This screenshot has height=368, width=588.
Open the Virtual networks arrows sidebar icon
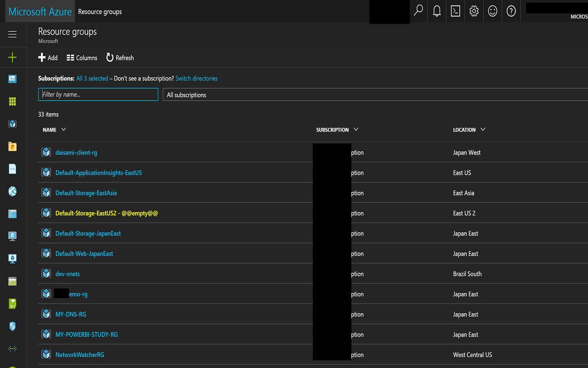pos(12,349)
